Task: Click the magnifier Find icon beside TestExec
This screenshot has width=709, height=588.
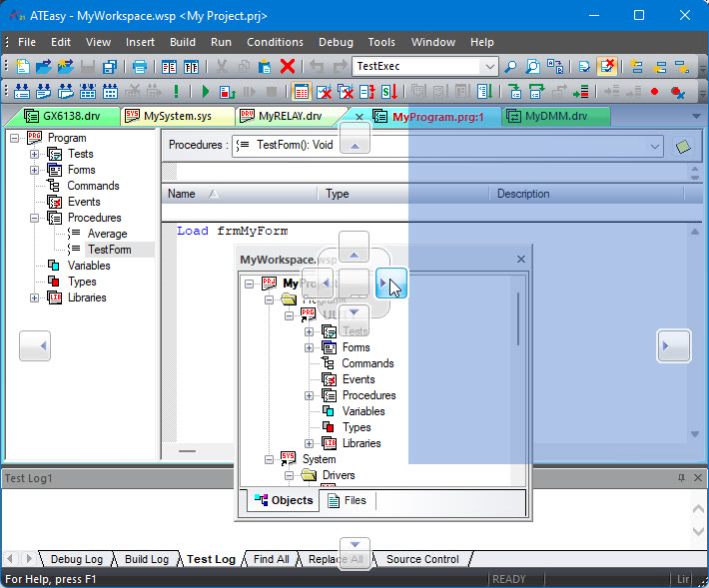Action: [x=511, y=67]
